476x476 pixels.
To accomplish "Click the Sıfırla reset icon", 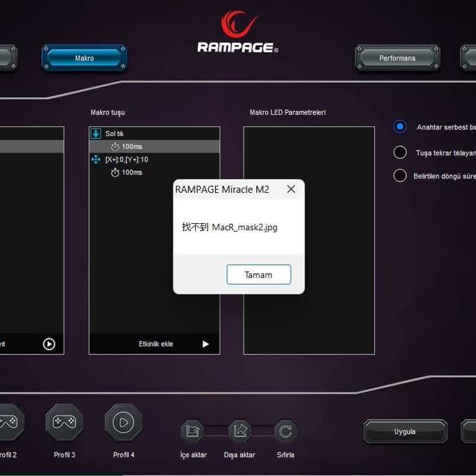I will [285, 431].
